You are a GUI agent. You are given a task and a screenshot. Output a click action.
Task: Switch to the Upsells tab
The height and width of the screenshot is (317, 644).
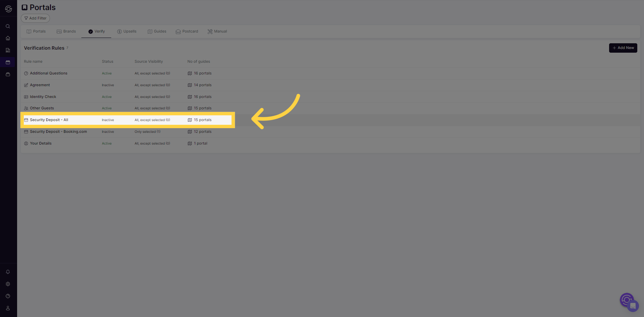tap(127, 32)
